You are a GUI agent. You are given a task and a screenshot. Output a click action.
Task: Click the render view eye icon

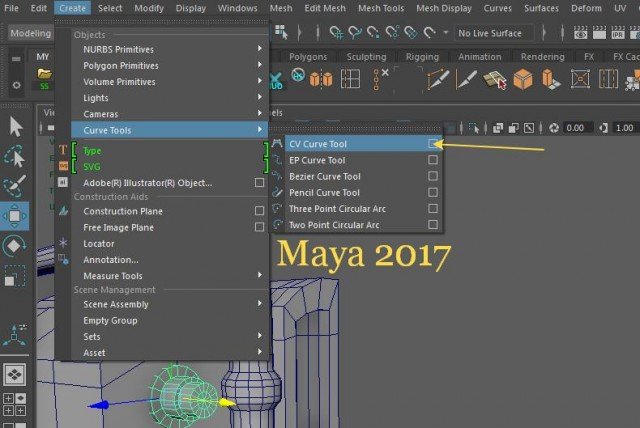580,33
